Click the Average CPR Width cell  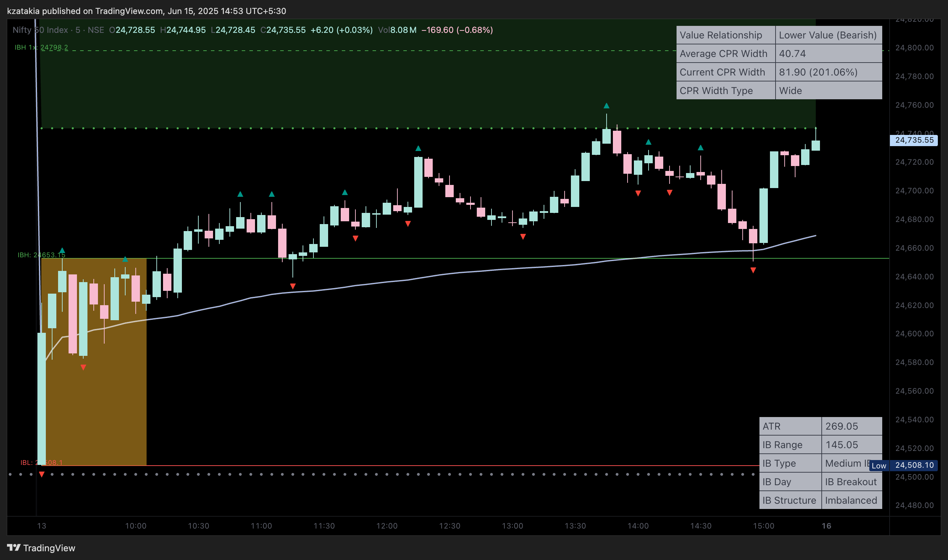click(726, 53)
